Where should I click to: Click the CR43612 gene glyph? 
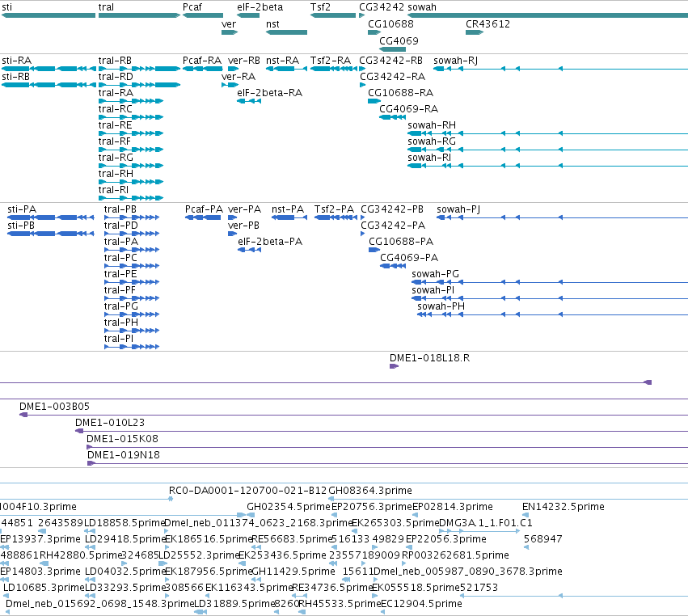pos(475,32)
